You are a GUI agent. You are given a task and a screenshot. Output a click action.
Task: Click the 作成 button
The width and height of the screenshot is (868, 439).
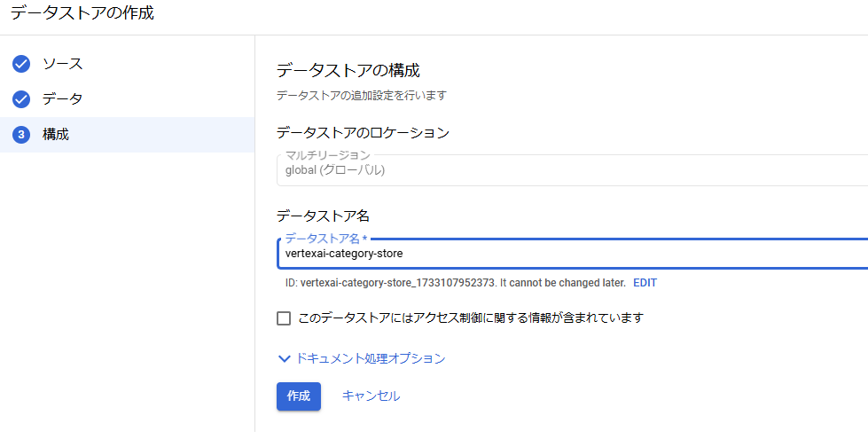(x=299, y=396)
